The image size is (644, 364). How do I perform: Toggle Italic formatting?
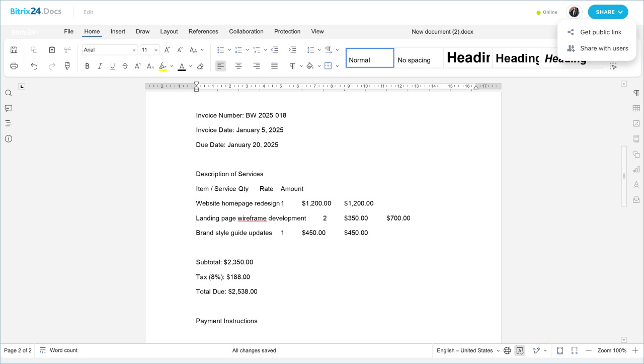(100, 66)
